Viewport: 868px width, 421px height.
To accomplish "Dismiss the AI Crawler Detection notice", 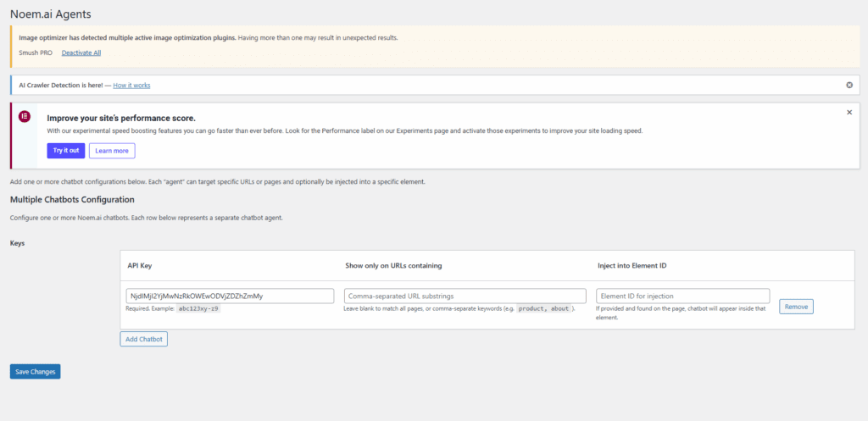I will click(849, 85).
